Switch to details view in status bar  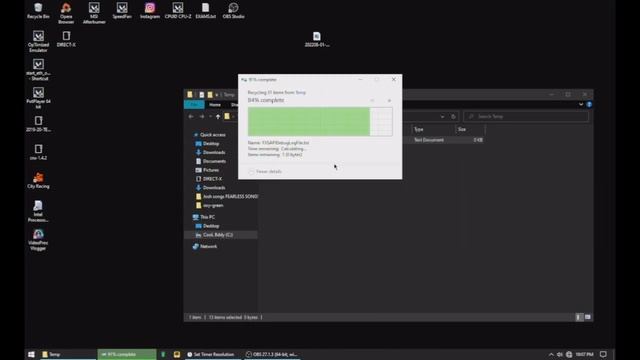point(579,317)
